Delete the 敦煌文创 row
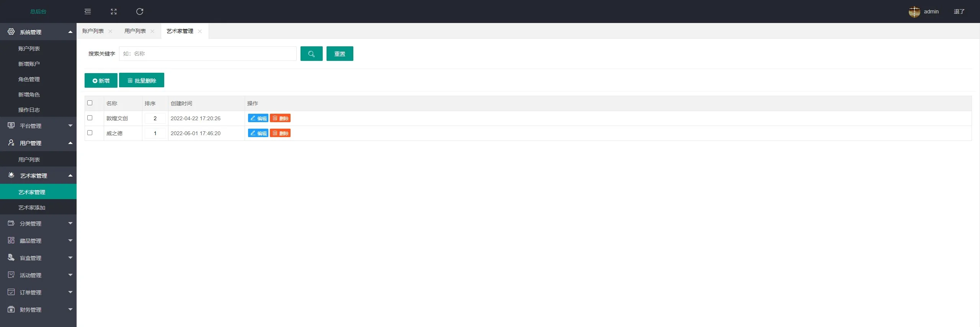The image size is (980, 327). pyautogui.click(x=280, y=118)
